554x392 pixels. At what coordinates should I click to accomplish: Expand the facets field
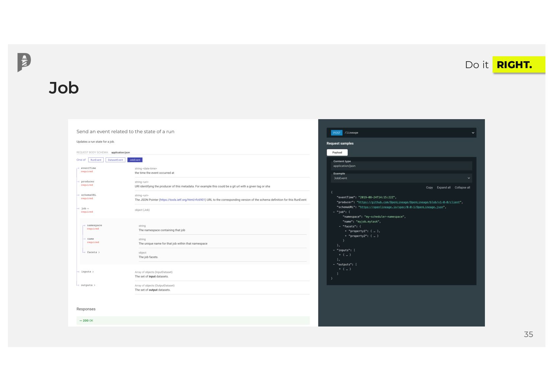coord(93,252)
